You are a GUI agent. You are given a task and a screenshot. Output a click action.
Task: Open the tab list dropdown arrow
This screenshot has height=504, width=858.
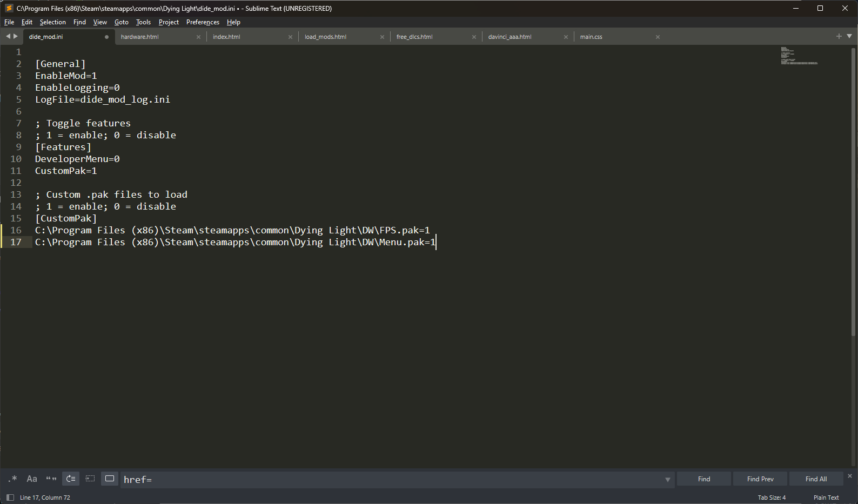(849, 36)
